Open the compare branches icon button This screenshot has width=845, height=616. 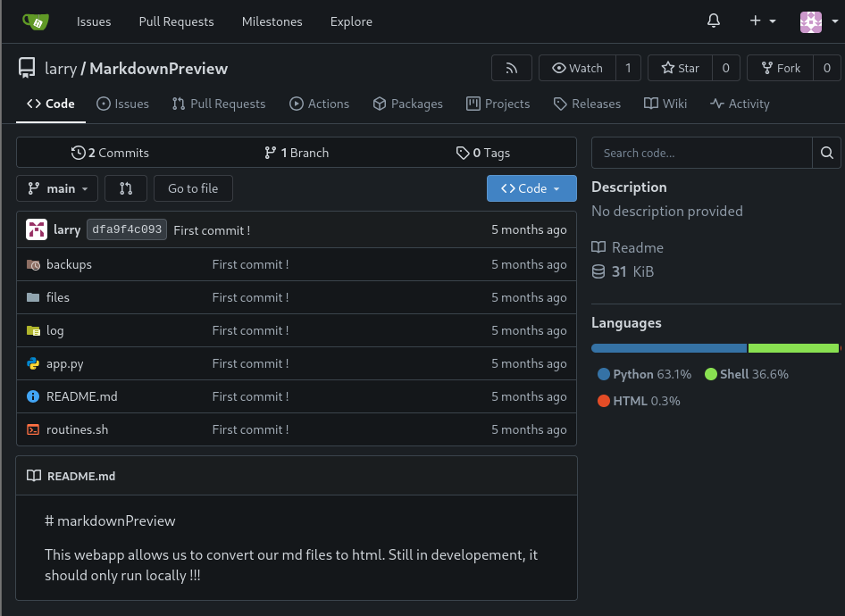click(x=126, y=188)
